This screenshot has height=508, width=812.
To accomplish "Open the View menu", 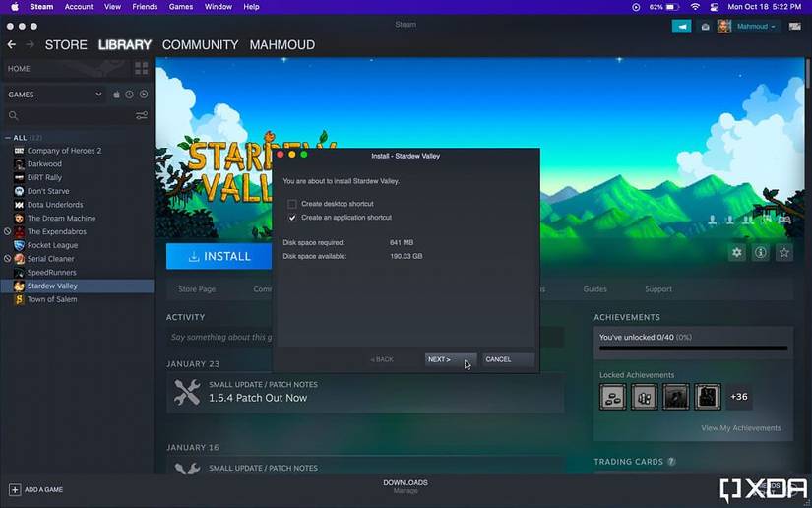I will point(112,7).
